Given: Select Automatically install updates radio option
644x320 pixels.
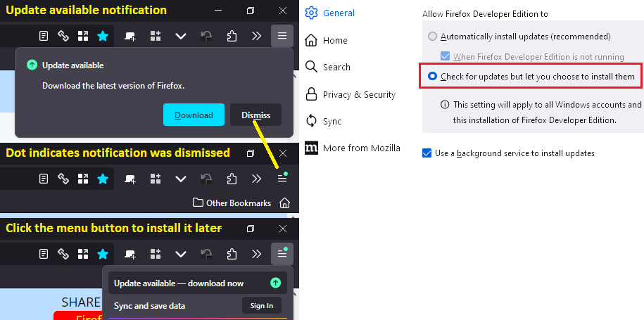Looking at the screenshot, I should 433,37.
